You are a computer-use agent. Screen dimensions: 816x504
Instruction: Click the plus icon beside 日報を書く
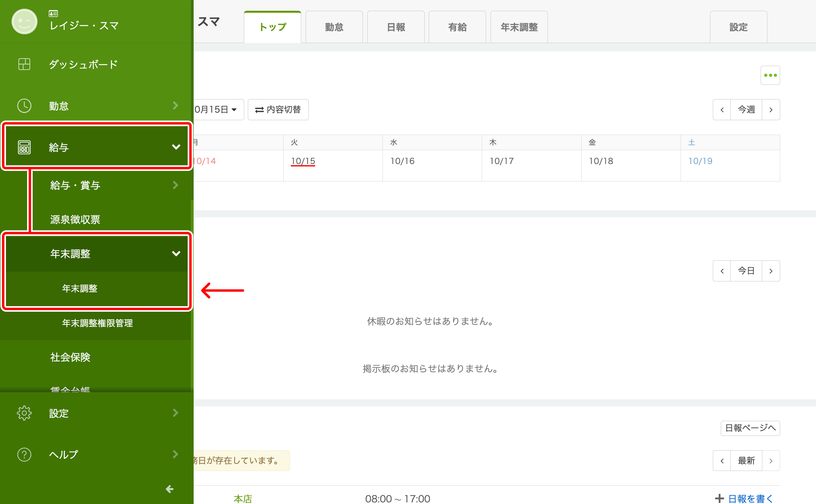pos(720,498)
